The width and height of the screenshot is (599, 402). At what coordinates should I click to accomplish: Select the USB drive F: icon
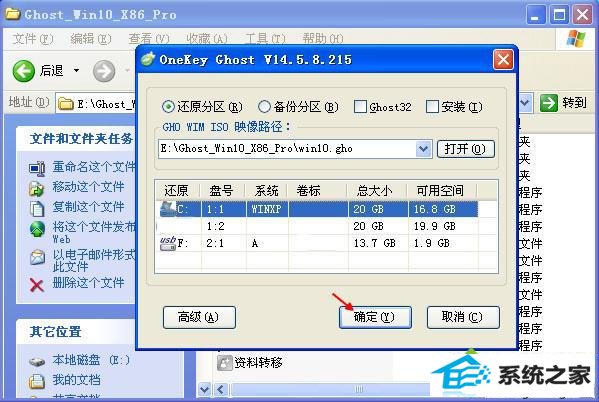point(168,243)
